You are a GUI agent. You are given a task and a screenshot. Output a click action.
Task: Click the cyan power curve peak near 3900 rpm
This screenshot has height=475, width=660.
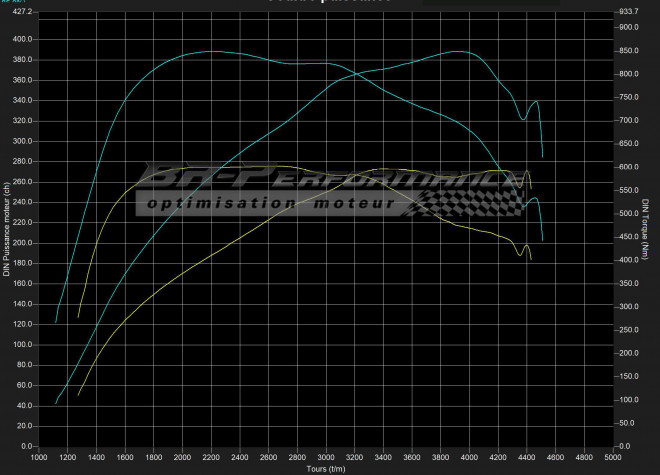(x=456, y=51)
